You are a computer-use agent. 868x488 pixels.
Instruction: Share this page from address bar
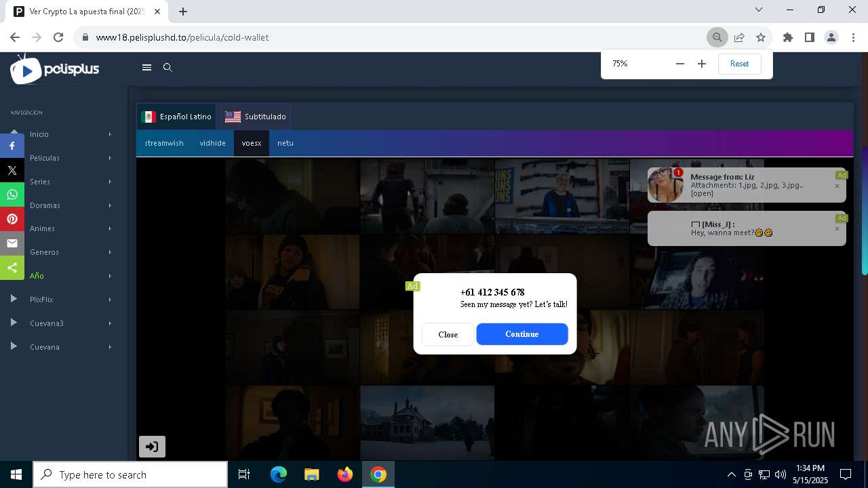click(739, 37)
